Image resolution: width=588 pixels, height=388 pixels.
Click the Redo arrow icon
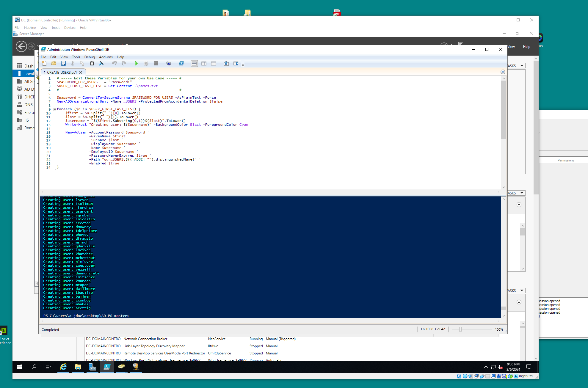pyautogui.click(x=124, y=63)
